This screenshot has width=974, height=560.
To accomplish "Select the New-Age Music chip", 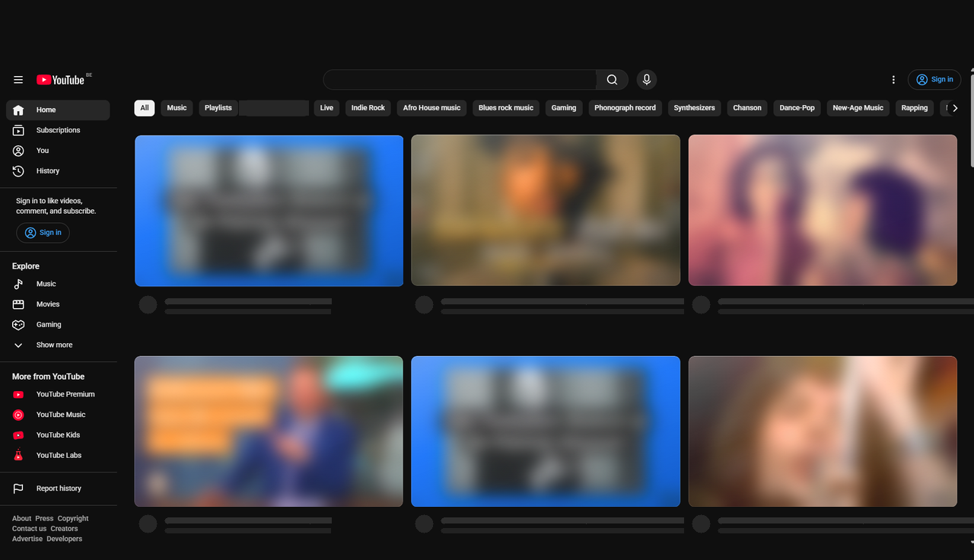I will [x=858, y=108].
